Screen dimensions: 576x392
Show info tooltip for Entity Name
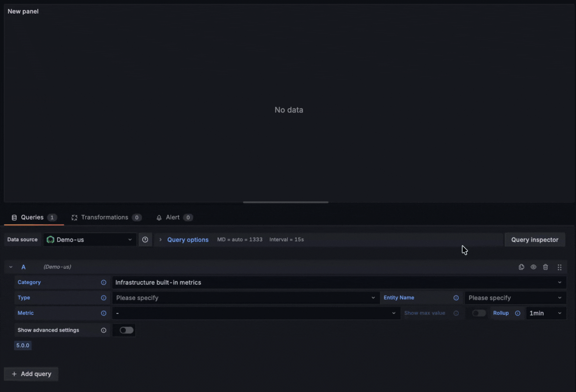click(456, 298)
